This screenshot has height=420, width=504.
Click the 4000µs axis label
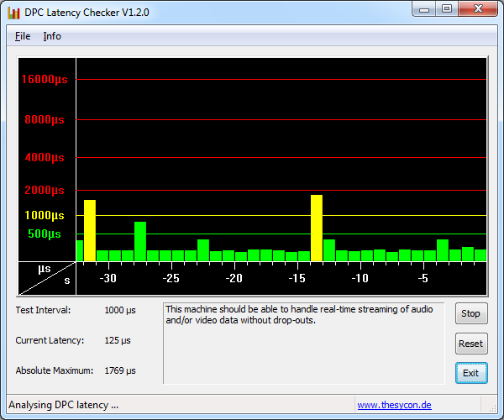click(45, 158)
